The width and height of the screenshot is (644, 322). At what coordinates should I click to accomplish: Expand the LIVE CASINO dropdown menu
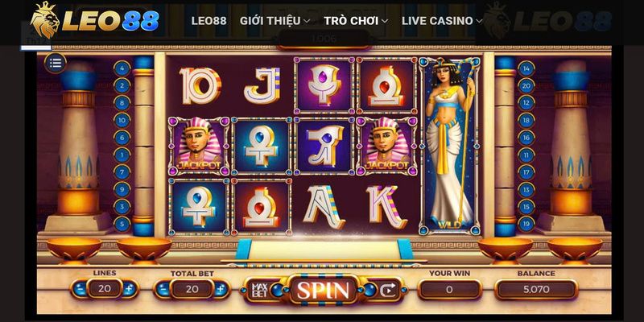click(x=441, y=21)
